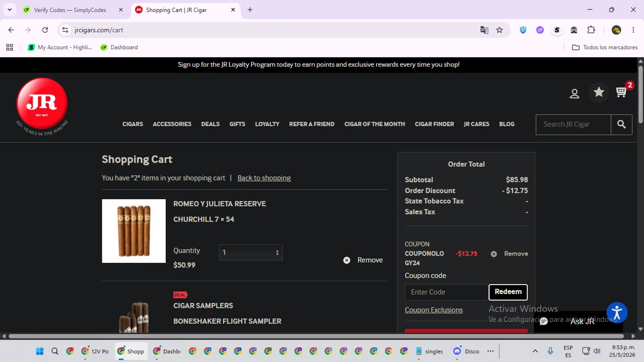The width and height of the screenshot is (644, 362).
Task: Open the apps grid shortcut
Action: click(9, 47)
